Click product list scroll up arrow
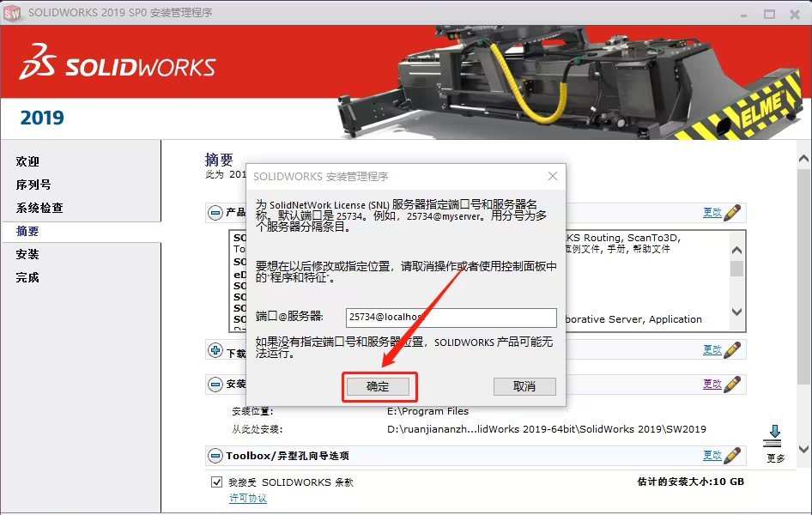The image size is (812, 515). 737,251
